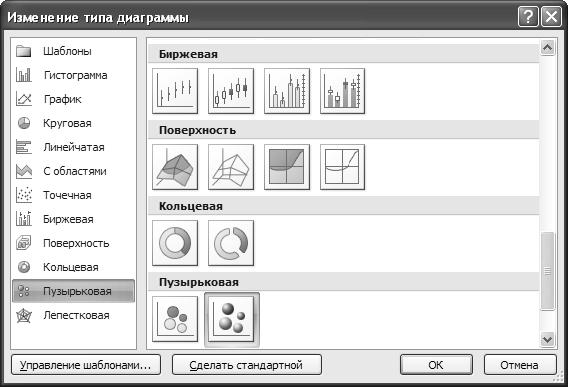568x387 pixels.
Task: Select the wireframe contour chart
Action: coord(342,167)
